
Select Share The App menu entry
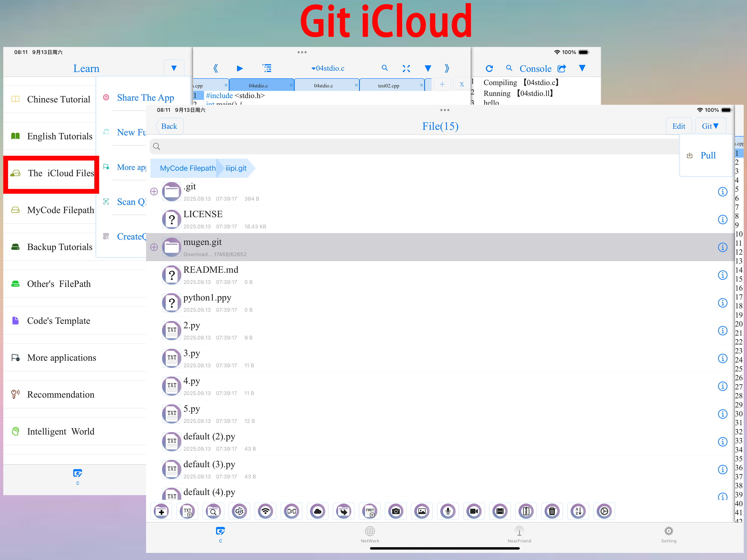click(x=145, y=98)
